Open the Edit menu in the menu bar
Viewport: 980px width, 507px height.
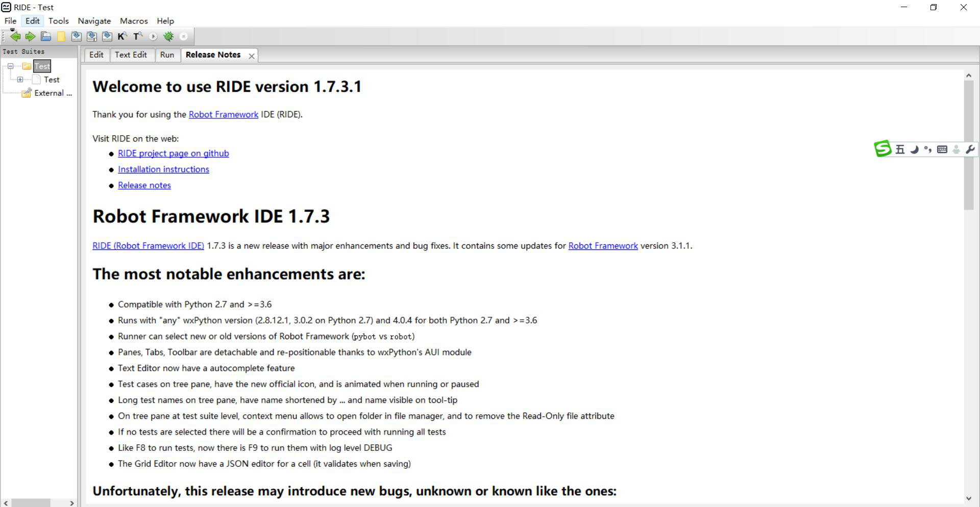pos(33,21)
